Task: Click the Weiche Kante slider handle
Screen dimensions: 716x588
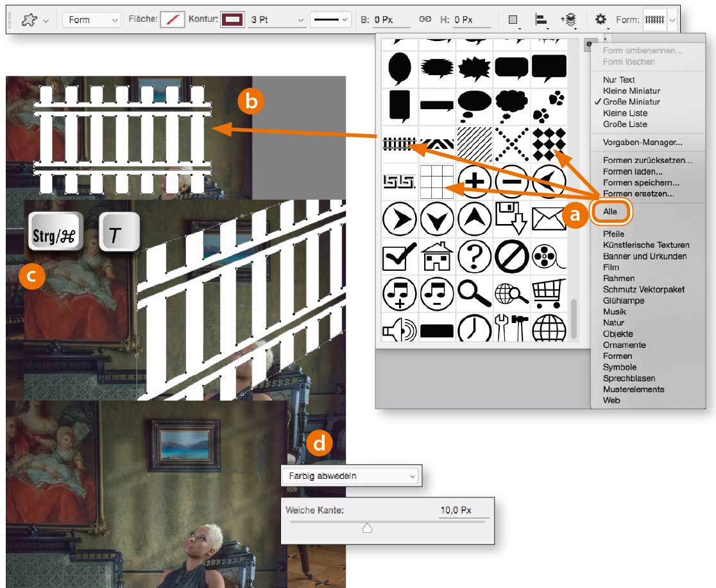Action: (x=367, y=528)
